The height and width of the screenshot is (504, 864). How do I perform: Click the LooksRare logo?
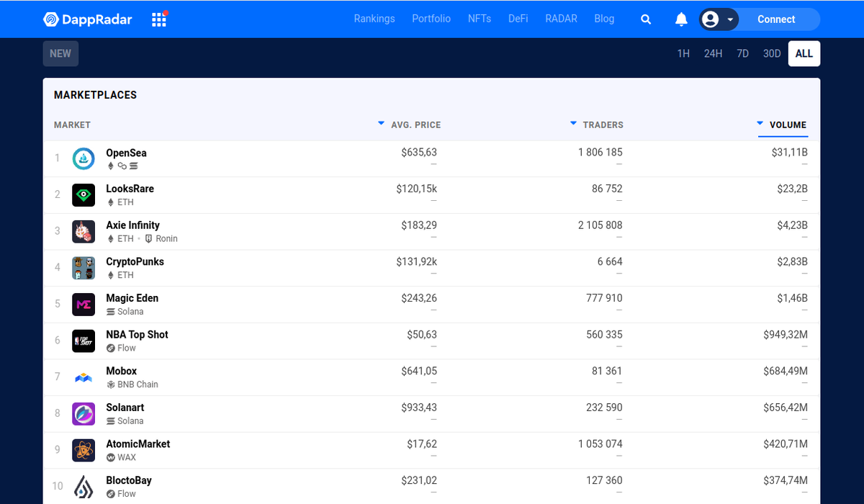pyautogui.click(x=84, y=194)
